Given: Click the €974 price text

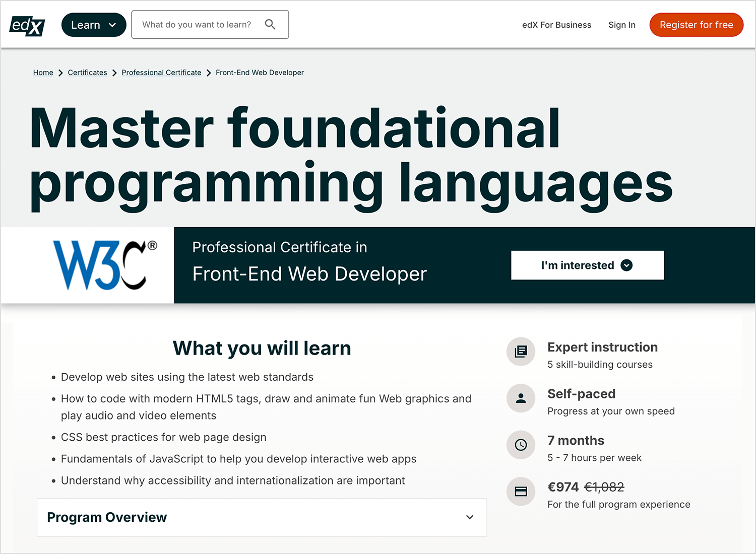Looking at the screenshot, I should pos(563,487).
